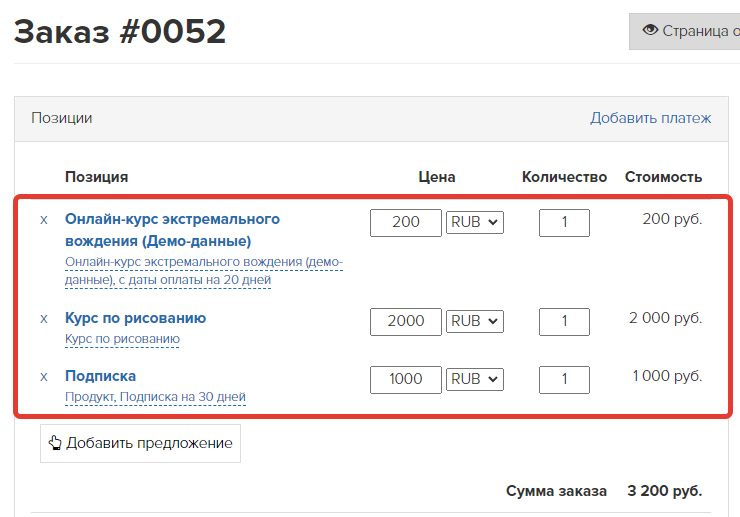Focus quantity field of Курс по рисованию row
The image size is (740, 517).
coord(564,322)
